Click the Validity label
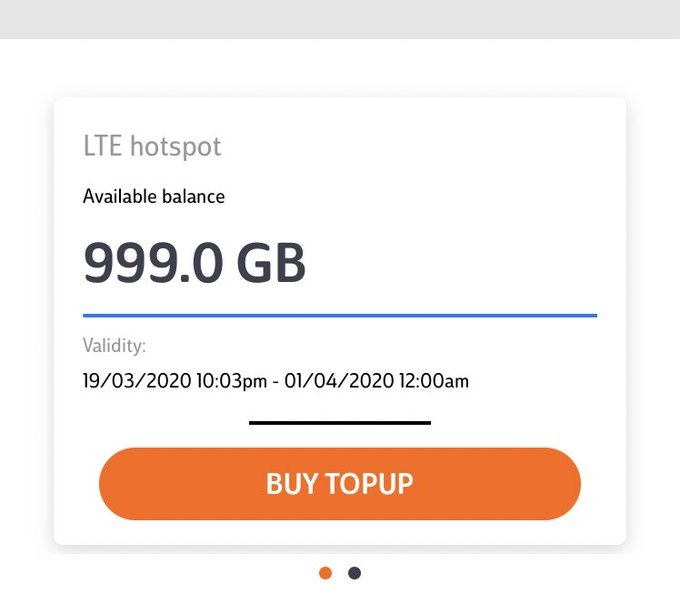 [114, 346]
